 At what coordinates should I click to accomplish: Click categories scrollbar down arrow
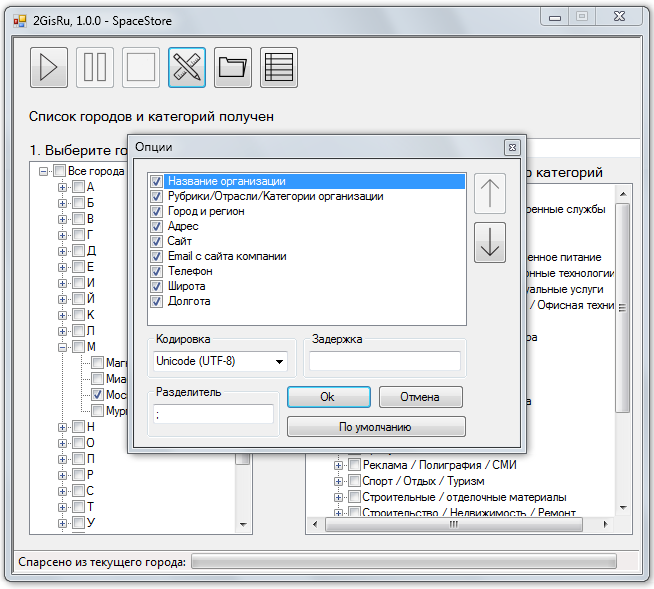[x=623, y=508]
